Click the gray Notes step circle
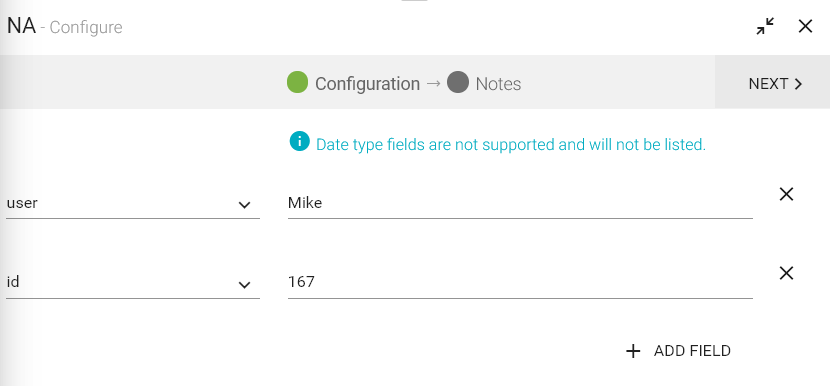This screenshot has width=830, height=386. pyautogui.click(x=458, y=82)
